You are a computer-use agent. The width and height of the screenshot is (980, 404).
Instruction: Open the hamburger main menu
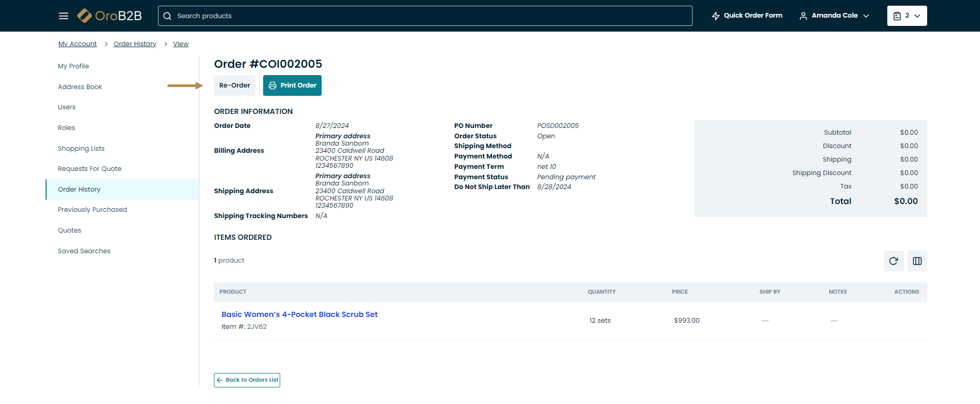(x=63, y=16)
